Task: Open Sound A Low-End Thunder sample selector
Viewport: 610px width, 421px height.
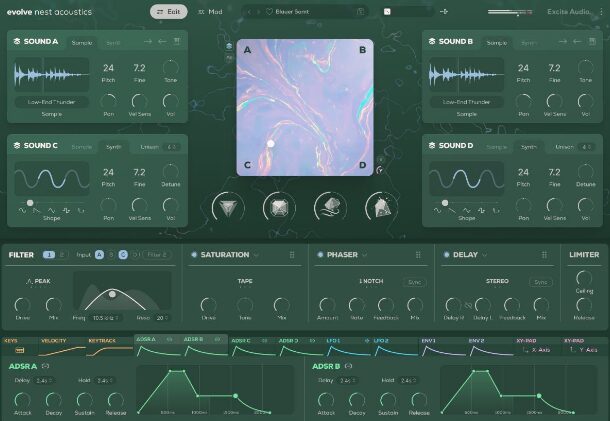Action: click(x=52, y=102)
